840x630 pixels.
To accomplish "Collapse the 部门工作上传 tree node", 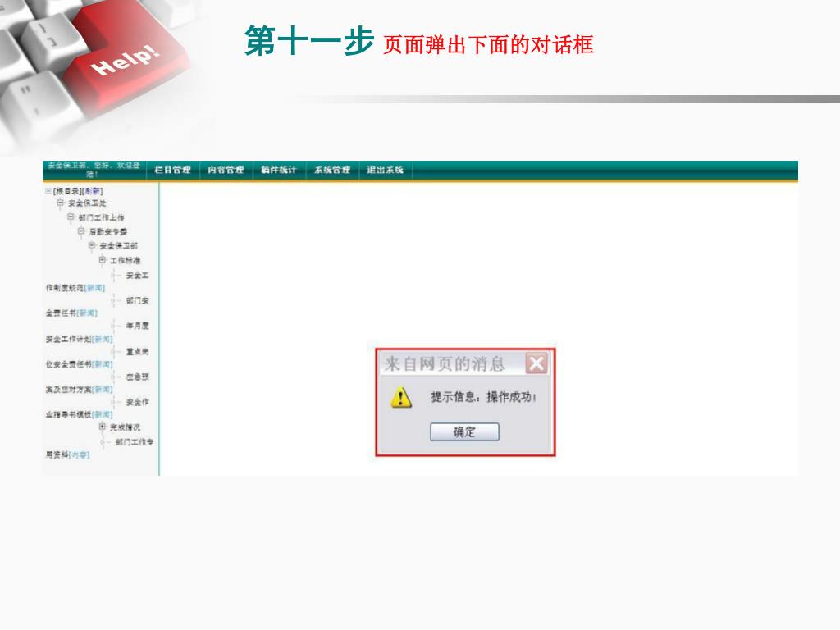I will (71, 217).
